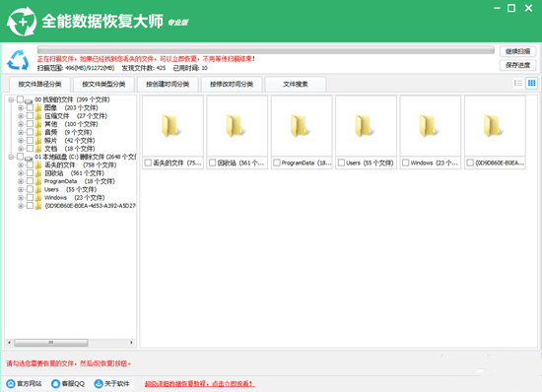542x392 pixels.
Task: Check the 图像 tree checkbox
Action: click(x=31, y=107)
